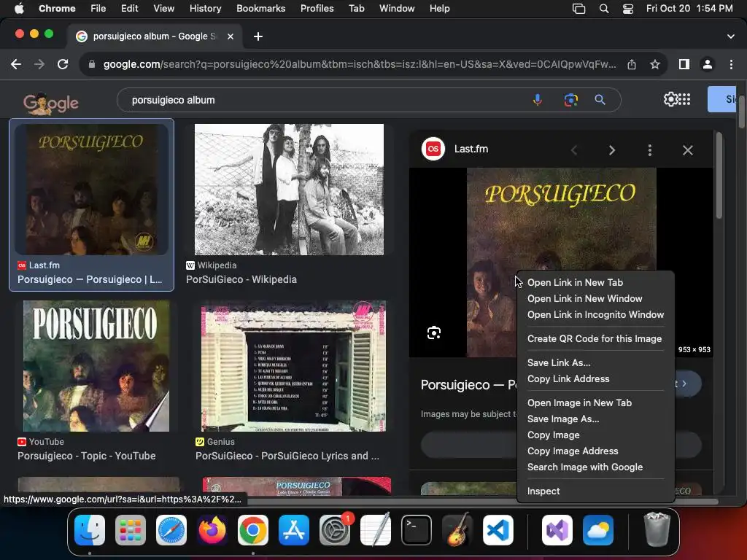Choose Copy Image from the context menu
This screenshot has width=747, height=560.
[x=554, y=435]
